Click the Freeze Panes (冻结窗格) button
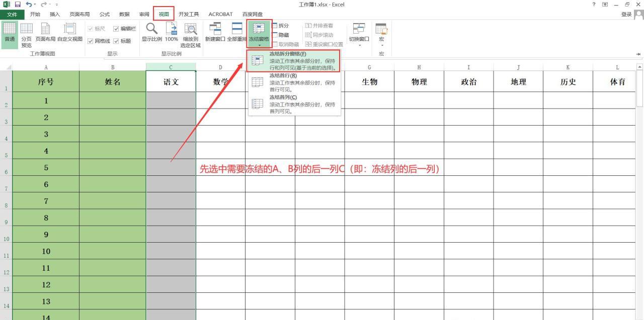644x320 pixels. [259, 34]
